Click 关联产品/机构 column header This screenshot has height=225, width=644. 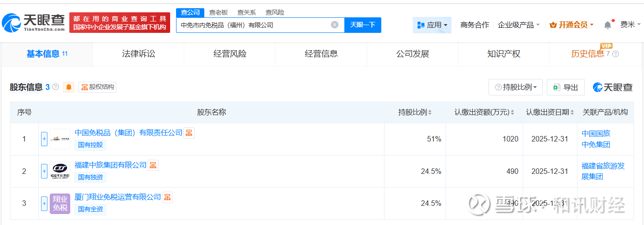click(605, 112)
